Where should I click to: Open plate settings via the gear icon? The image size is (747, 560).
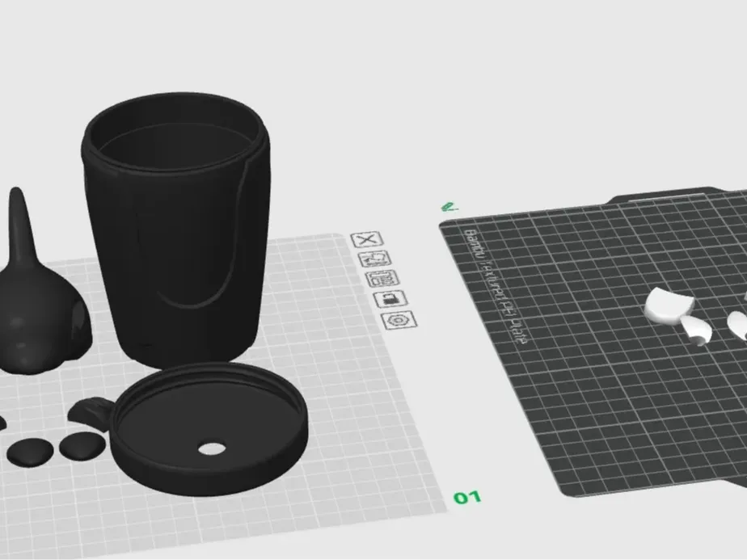point(399,320)
